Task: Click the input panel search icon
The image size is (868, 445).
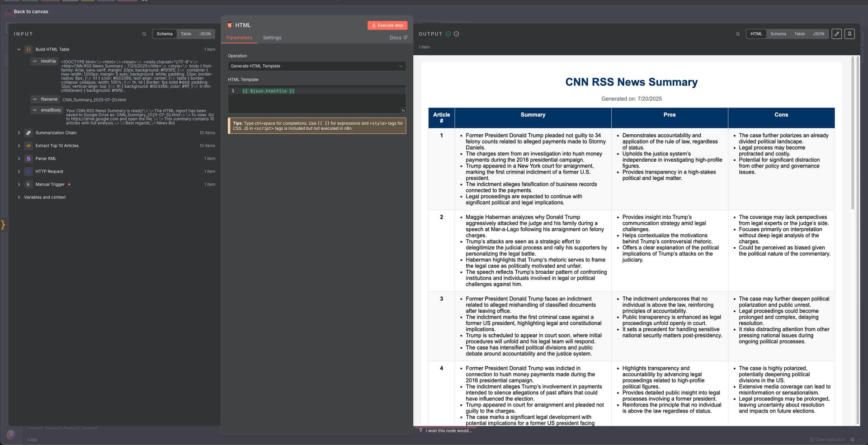Action: (144, 34)
